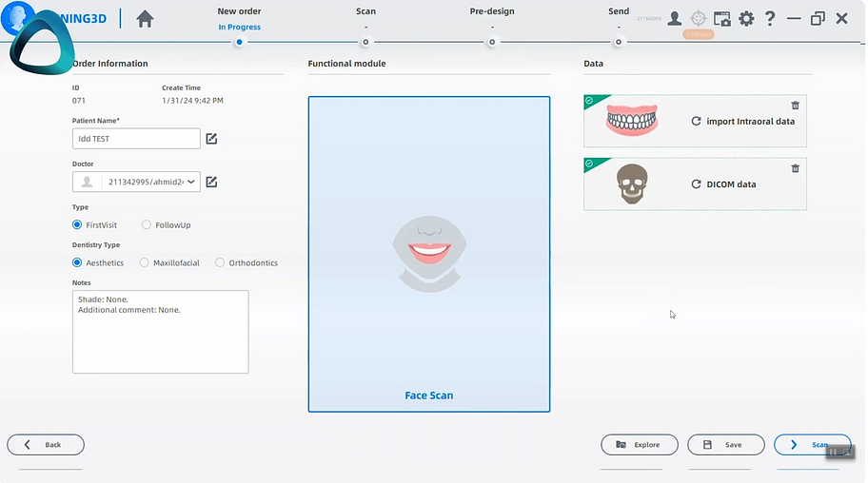Go to the Home screen icon
Image resolution: width=868 pixels, height=483 pixels.
[x=145, y=19]
